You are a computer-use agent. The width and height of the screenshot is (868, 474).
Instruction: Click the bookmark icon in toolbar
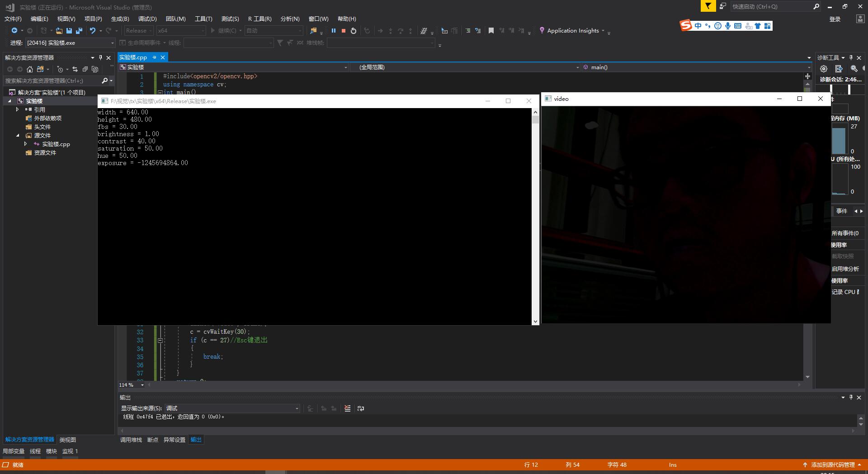click(491, 31)
